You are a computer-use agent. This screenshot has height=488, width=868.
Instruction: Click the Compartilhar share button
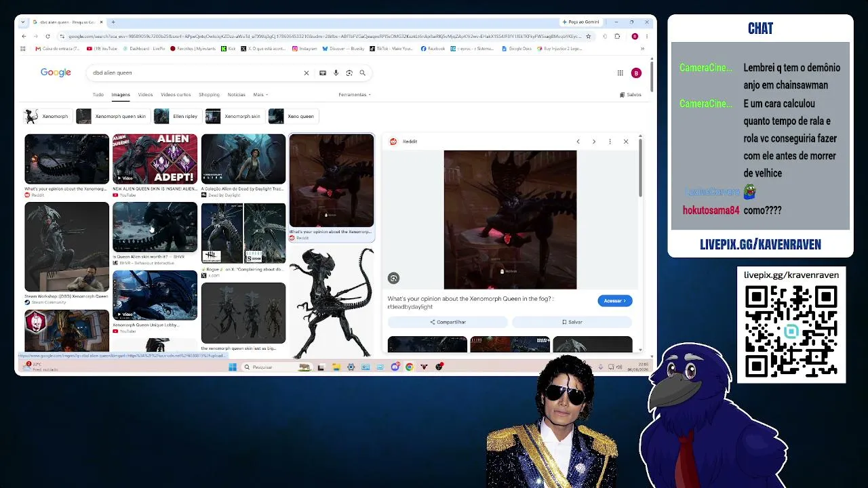point(448,322)
